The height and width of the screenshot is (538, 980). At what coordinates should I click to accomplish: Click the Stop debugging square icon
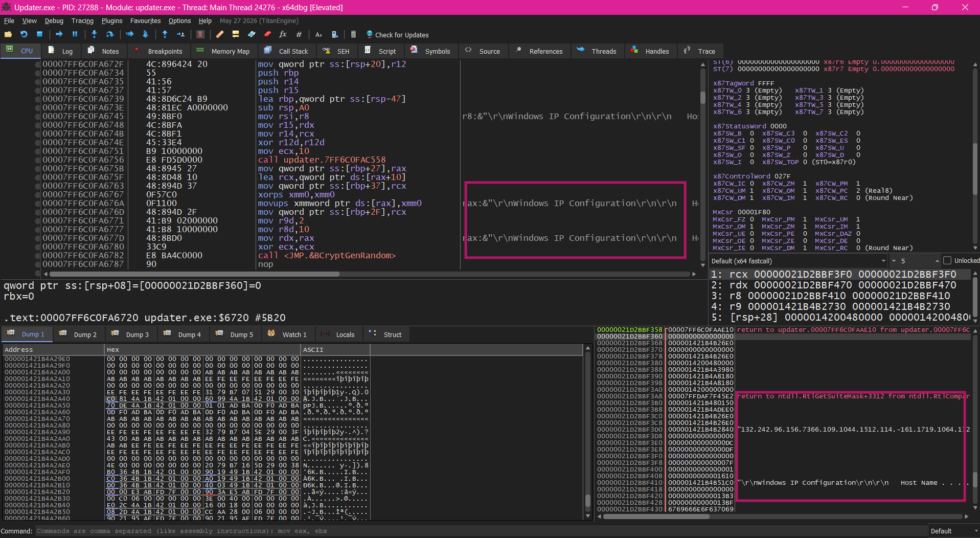coord(39,34)
